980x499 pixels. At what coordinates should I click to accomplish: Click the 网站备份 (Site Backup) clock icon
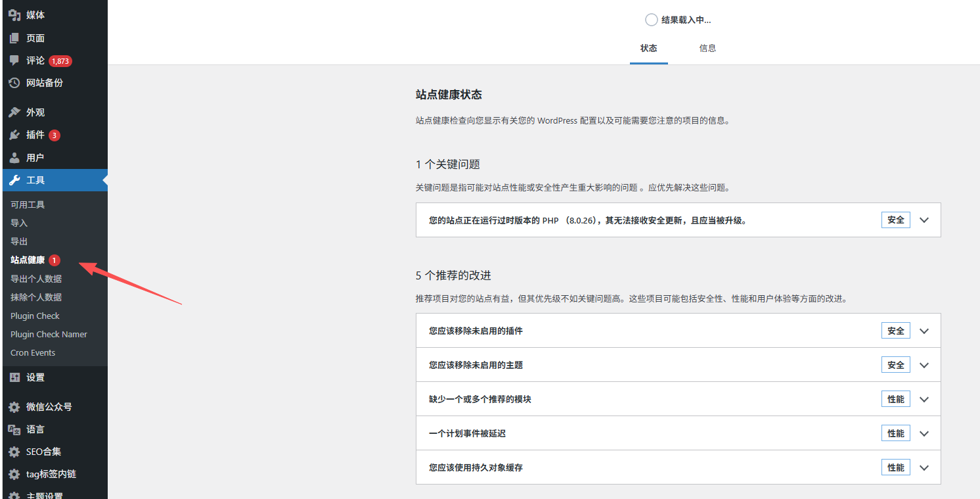(14, 83)
